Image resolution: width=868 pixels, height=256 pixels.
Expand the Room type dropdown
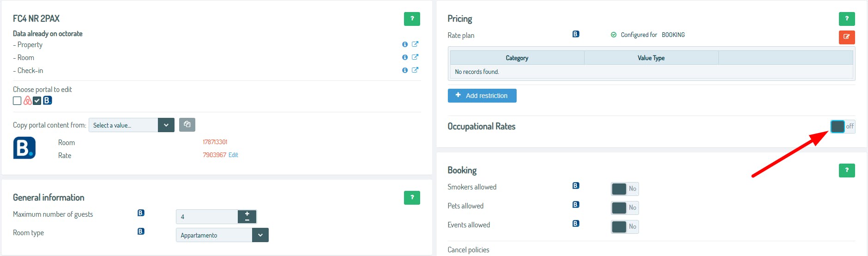point(260,235)
